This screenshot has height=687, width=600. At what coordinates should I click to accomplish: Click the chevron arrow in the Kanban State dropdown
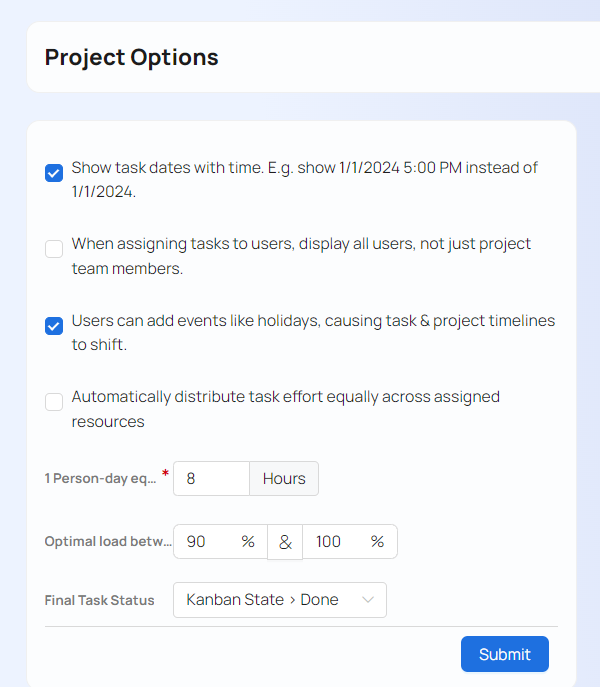pos(368,600)
